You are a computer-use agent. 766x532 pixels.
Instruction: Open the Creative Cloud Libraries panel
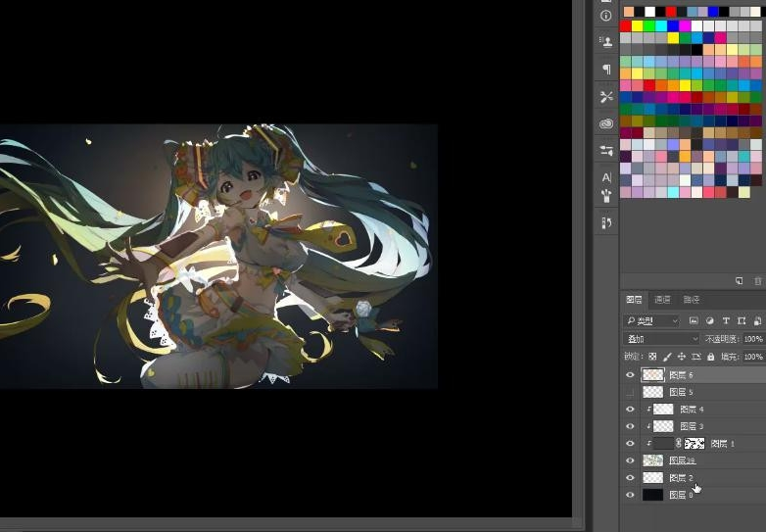point(606,123)
